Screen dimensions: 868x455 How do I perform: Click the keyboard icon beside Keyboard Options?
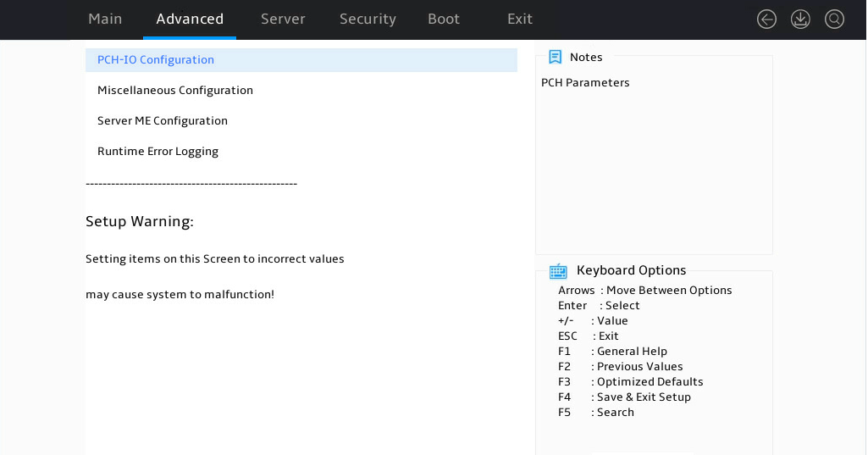(x=558, y=271)
